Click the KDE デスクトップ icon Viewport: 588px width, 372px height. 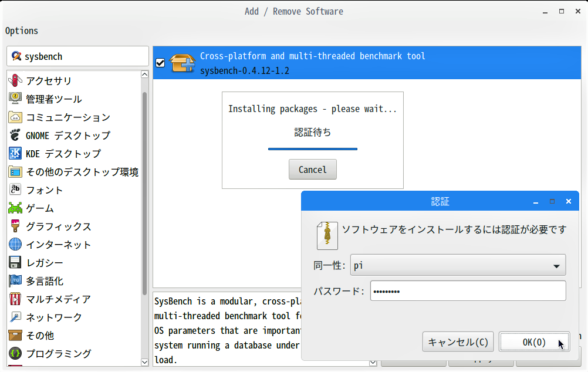(x=16, y=153)
